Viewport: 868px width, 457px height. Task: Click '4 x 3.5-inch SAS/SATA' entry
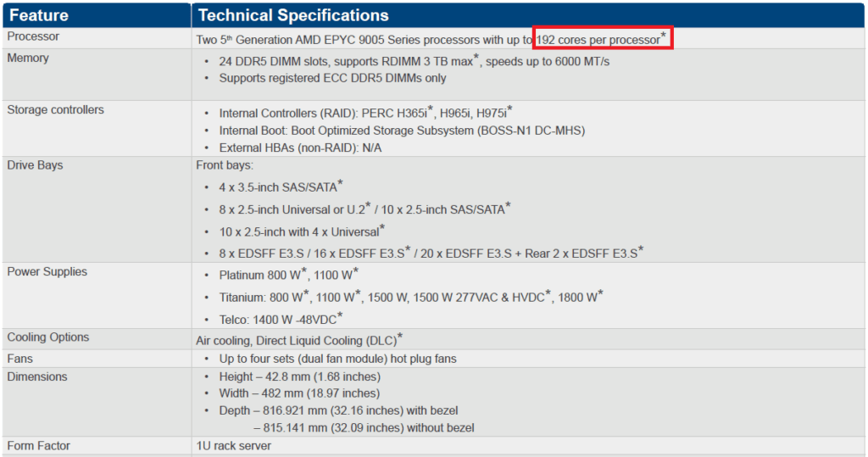pyautogui.click(x=281, y=187)
